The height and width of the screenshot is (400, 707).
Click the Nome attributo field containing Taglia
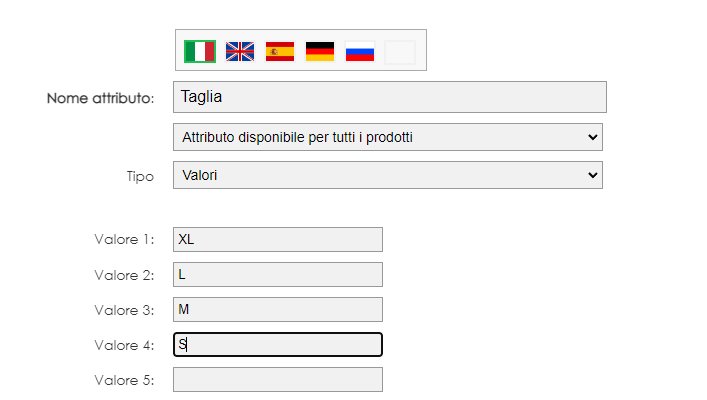pyautogui.click(x=390, y=97)
